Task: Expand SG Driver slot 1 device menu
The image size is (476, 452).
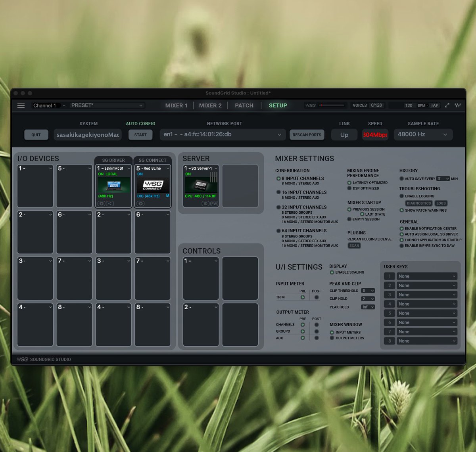Action: [x=129, y=169]
